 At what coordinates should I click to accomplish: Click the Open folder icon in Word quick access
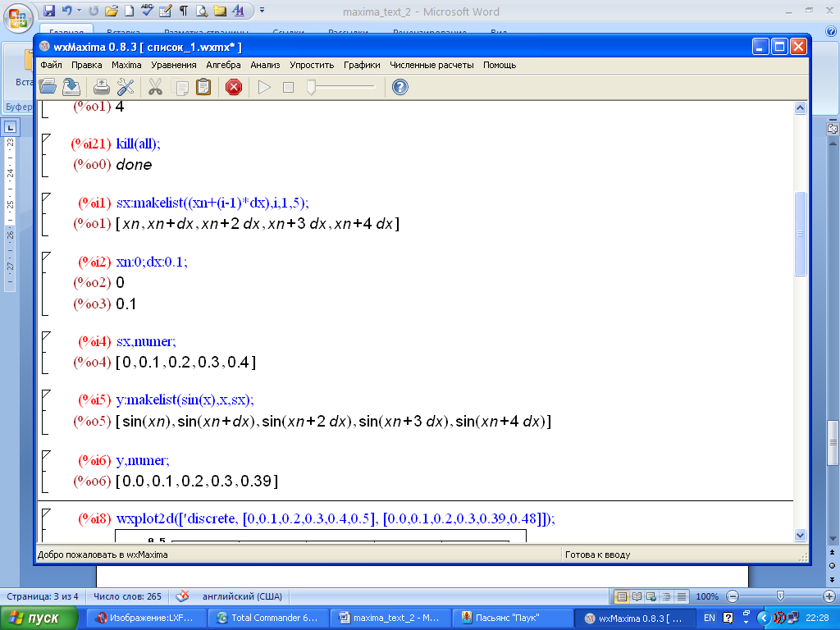tap(112, 10)
